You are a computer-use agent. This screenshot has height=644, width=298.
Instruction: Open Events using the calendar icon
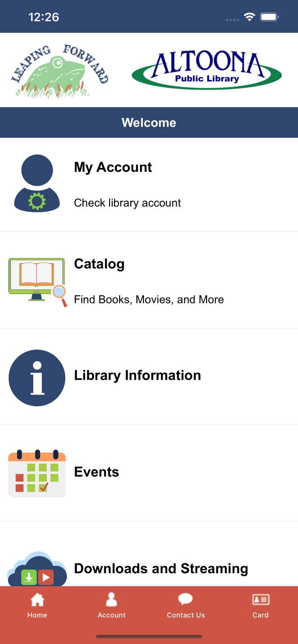point(37,473)
